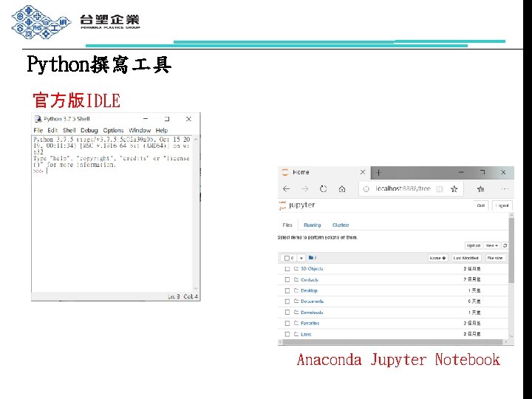Open a new browser tab with plus

[378, 173]
